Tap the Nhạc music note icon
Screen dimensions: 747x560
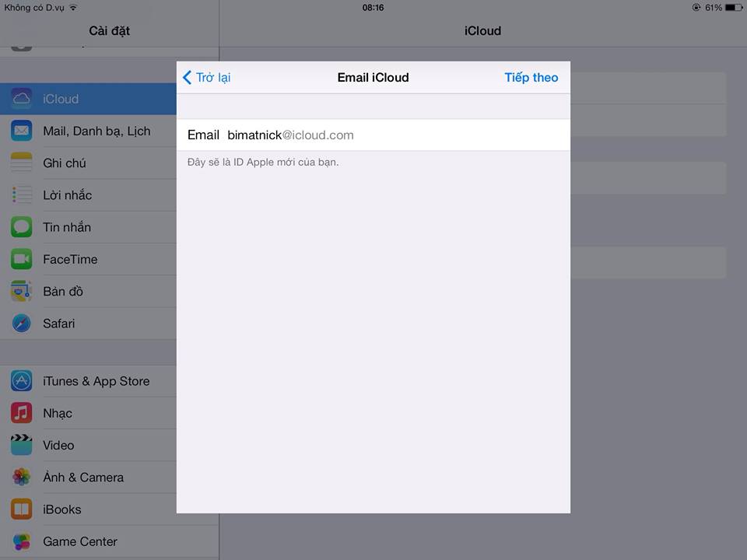point(22,413)
